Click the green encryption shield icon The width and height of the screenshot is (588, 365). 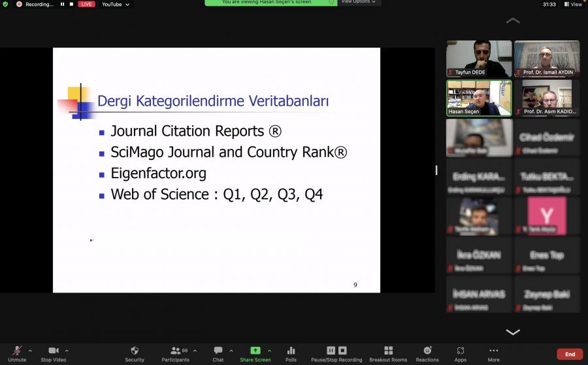(5, 4)
